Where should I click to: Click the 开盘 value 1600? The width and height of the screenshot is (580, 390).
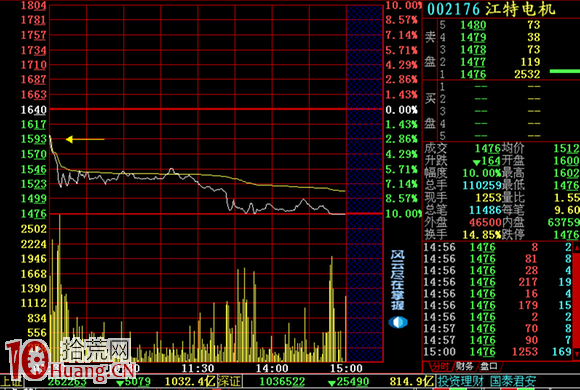567,161
